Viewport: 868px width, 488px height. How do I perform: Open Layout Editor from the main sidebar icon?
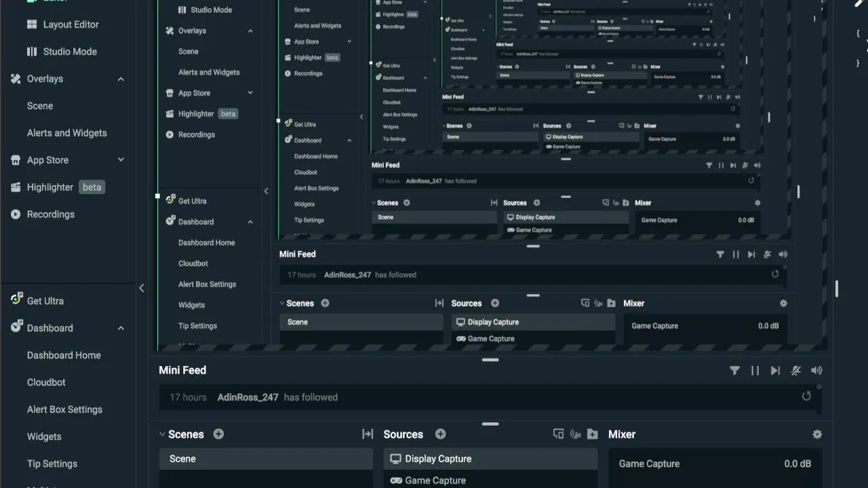32,24
